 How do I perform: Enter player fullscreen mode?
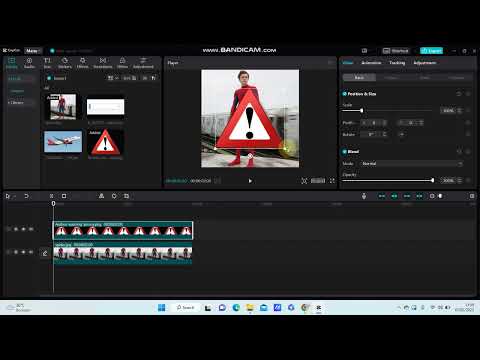tap(332, 181)
